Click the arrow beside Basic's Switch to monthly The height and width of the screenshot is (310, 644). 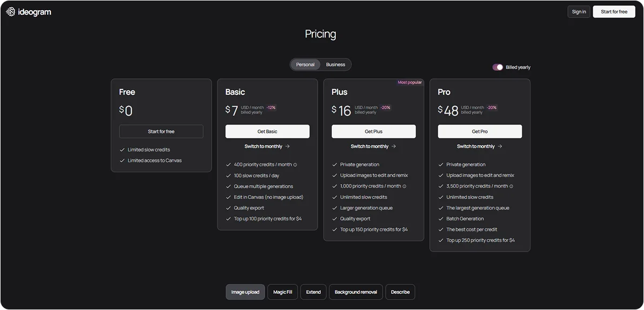288,146
